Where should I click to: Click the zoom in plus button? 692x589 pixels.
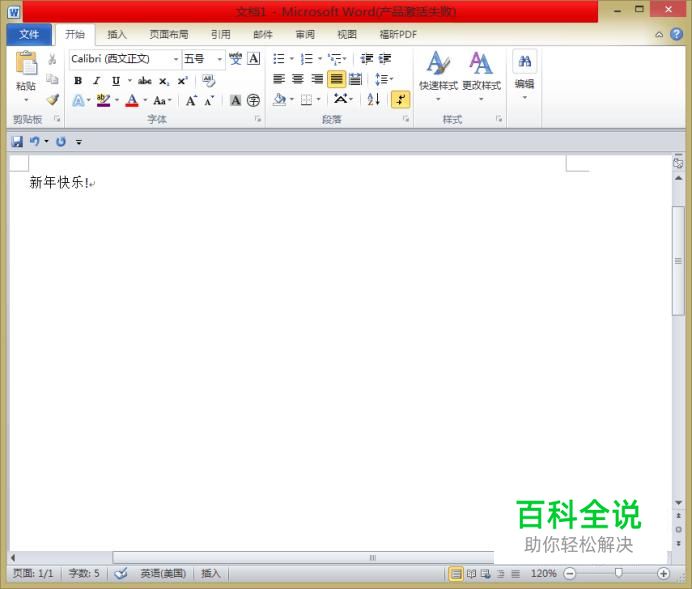coord(663,574)
